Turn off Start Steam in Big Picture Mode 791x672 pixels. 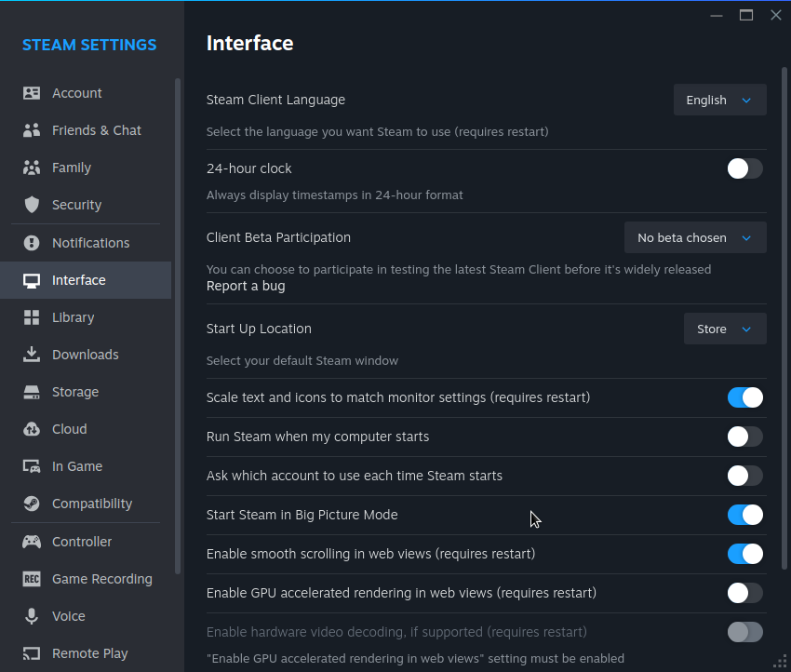(x=744, y=515)
